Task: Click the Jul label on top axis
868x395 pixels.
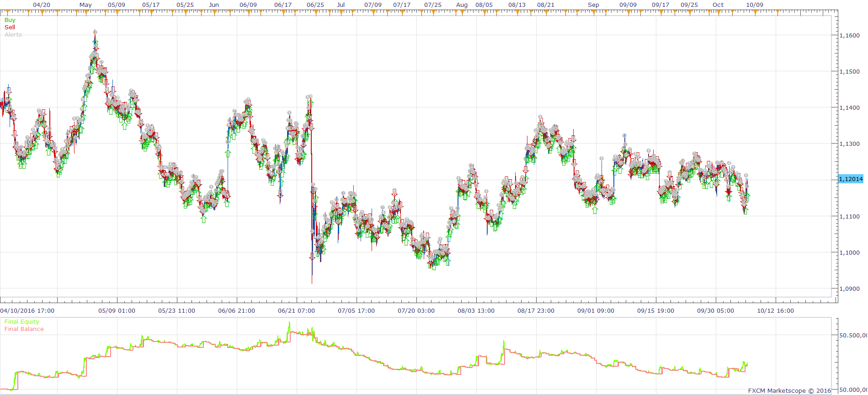Action: [341, 5]
